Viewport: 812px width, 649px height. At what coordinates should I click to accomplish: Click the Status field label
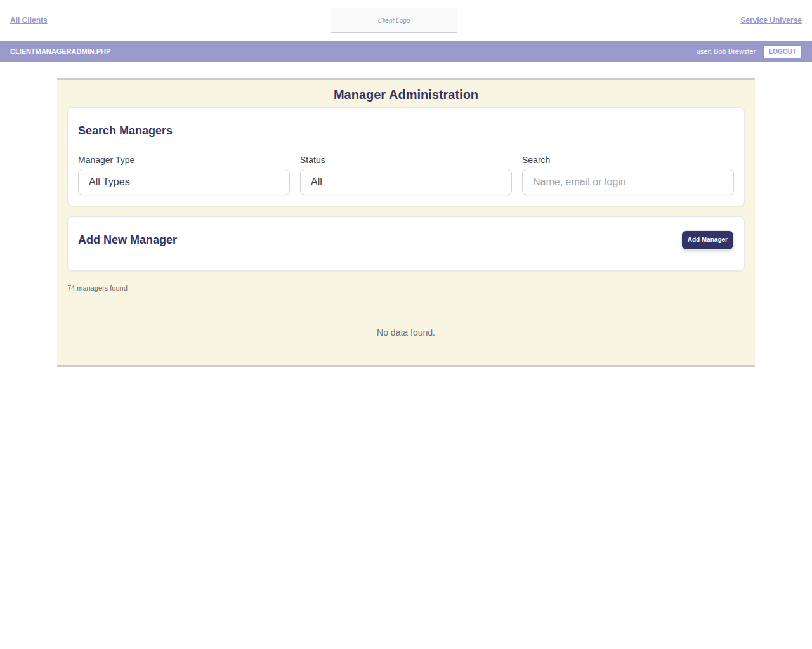[313, 160]
